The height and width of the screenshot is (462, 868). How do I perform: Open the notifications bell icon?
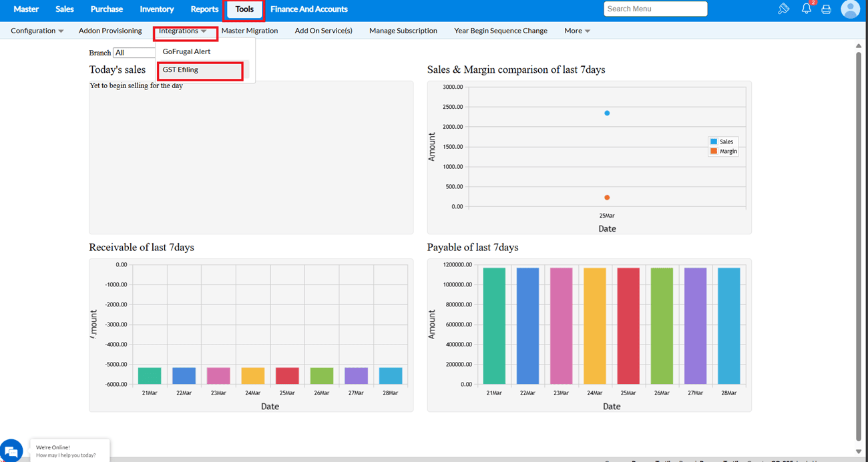click(807, 9)
